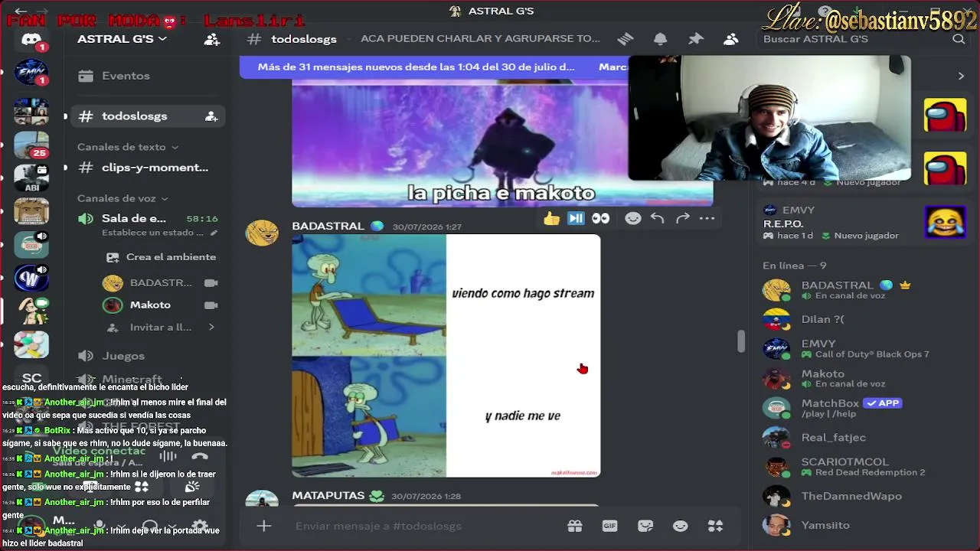The image size is (980, 551).
Task: Open the GIF picker
Action: point(610,526)
